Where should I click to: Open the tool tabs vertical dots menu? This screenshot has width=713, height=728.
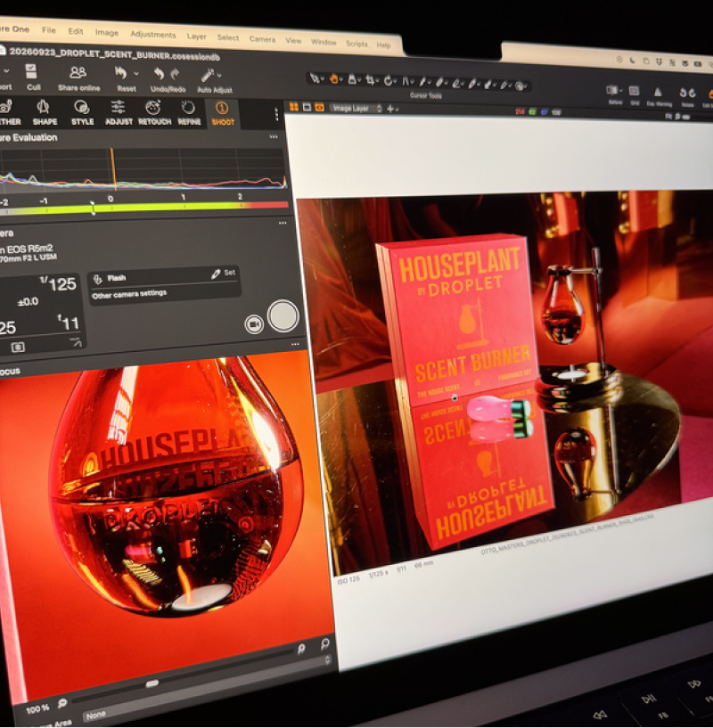click(276, 114)
